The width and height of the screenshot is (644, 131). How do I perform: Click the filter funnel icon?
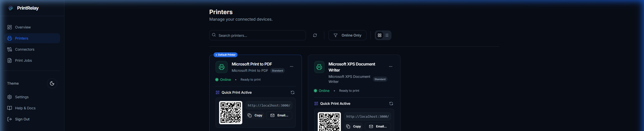336,35
